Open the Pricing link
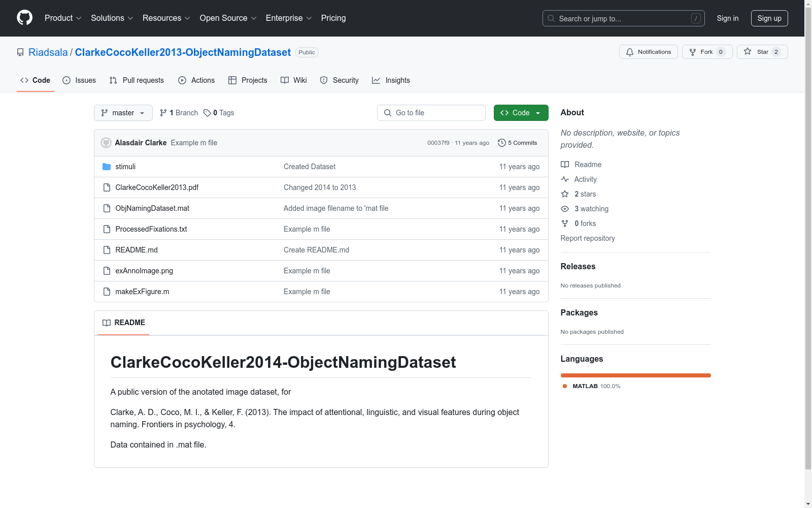 [333, 18]
